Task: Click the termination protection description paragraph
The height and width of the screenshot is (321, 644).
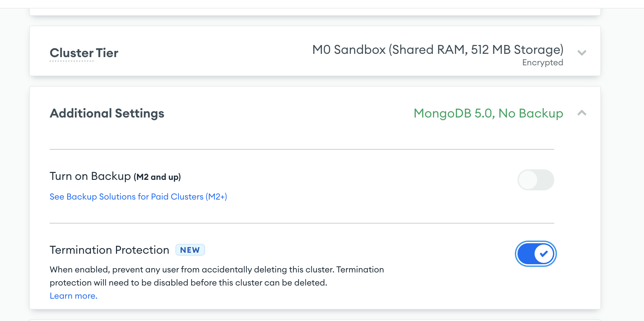Action: (x=217, y=276)
